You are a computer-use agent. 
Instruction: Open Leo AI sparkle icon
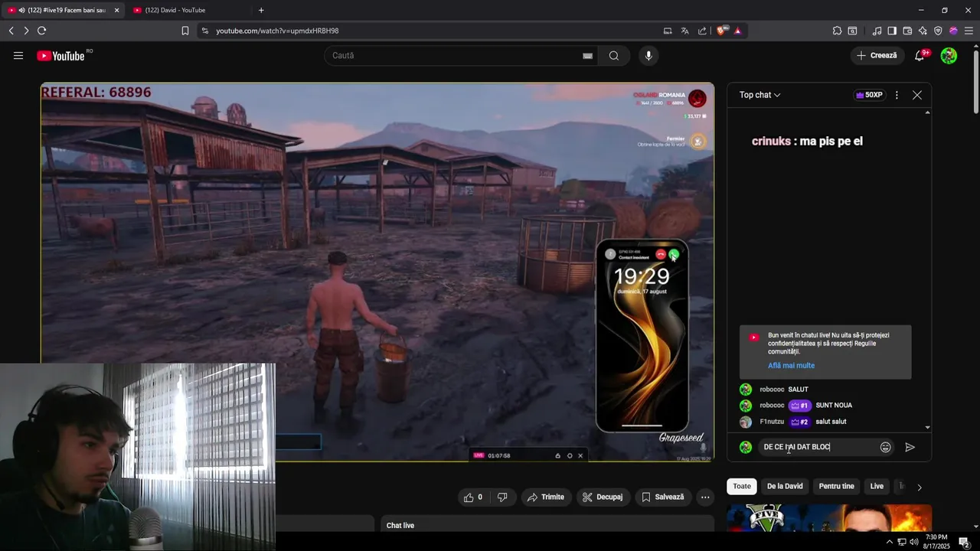923,31
